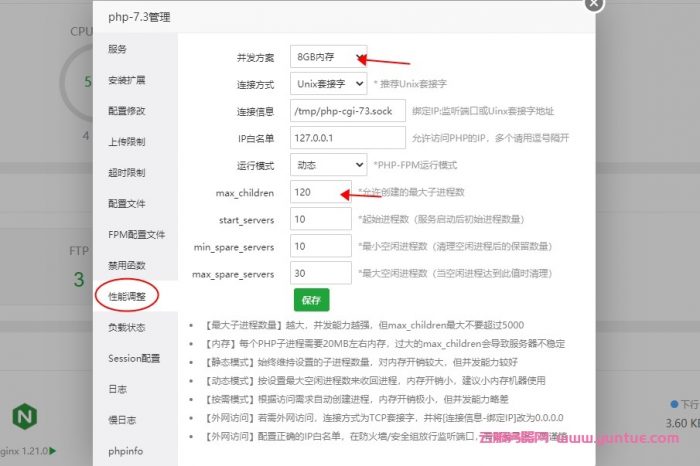
Task: Open the 并发方案 8GB内存 dropdown
Action: click(329, 57)
